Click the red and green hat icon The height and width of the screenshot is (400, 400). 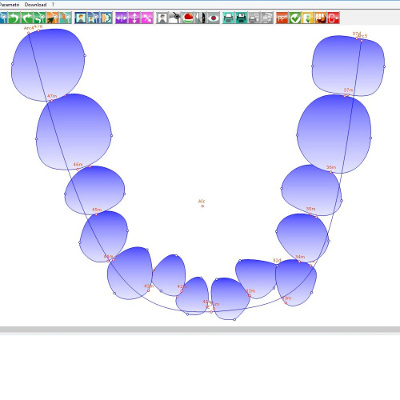pyautogui.click(x=188, y=18)
